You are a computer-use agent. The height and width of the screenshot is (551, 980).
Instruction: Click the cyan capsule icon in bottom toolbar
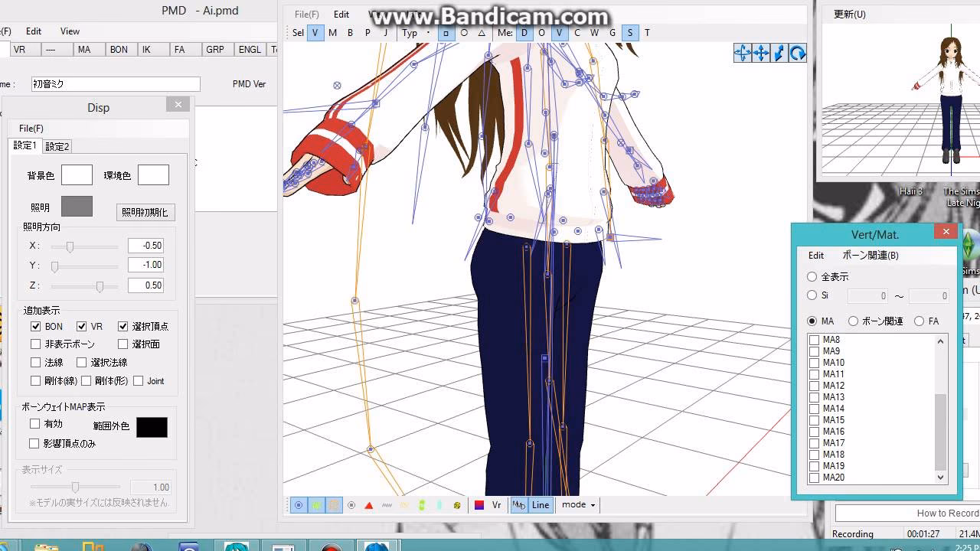pyautogui.click(x=439, y=505)
